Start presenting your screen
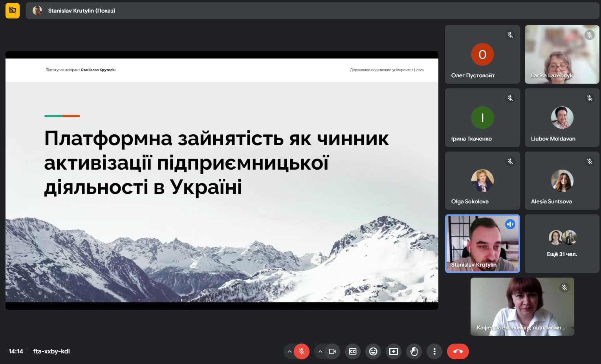The width and height of the screenshot is (601, 364). click(394, 351)
